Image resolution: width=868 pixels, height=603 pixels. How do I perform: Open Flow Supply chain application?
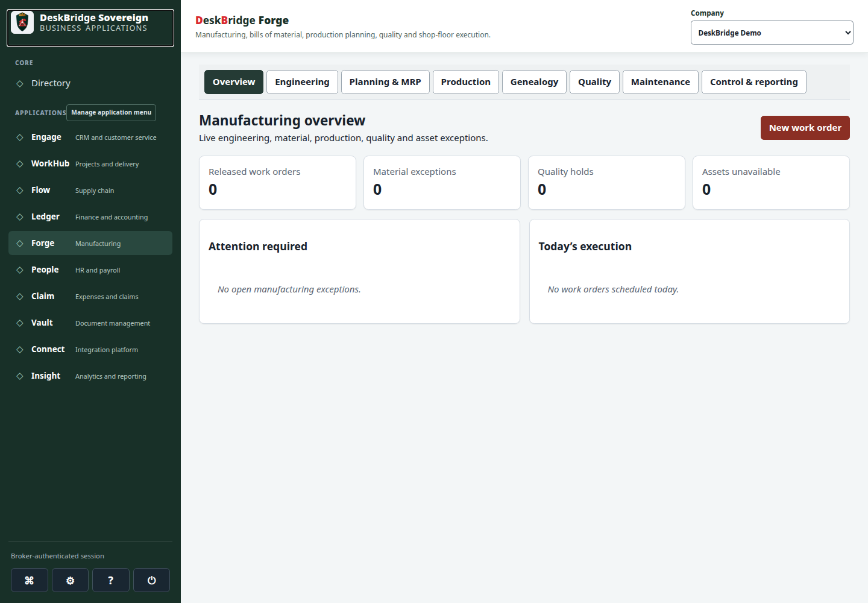(x=90, y=191)
